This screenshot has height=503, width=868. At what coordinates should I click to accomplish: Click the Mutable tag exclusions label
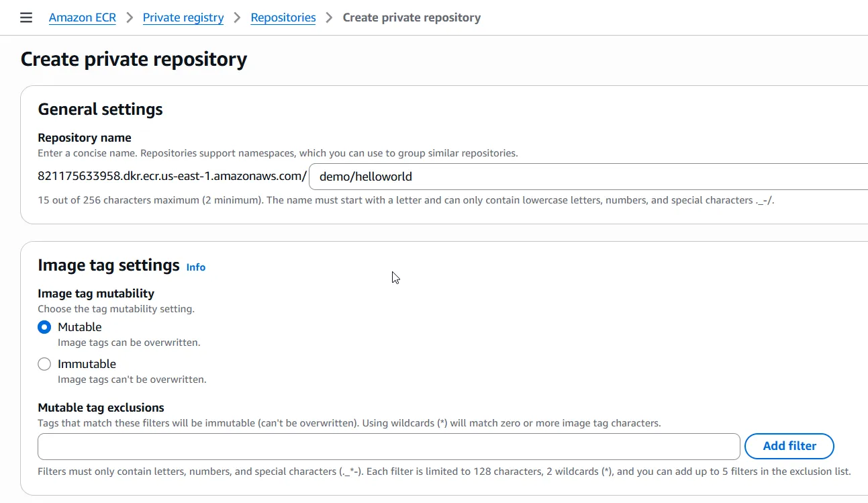[101, 407]
